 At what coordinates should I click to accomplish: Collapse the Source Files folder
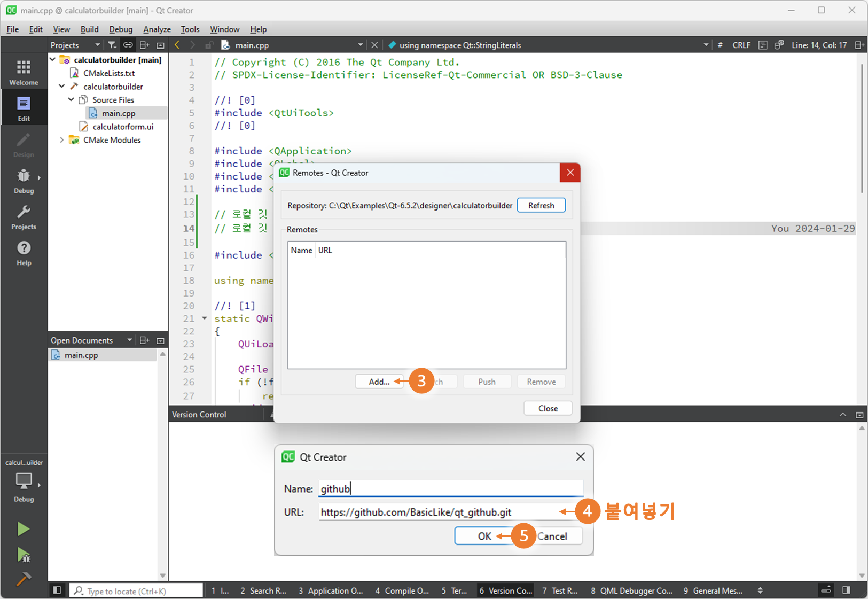point(71,99)
